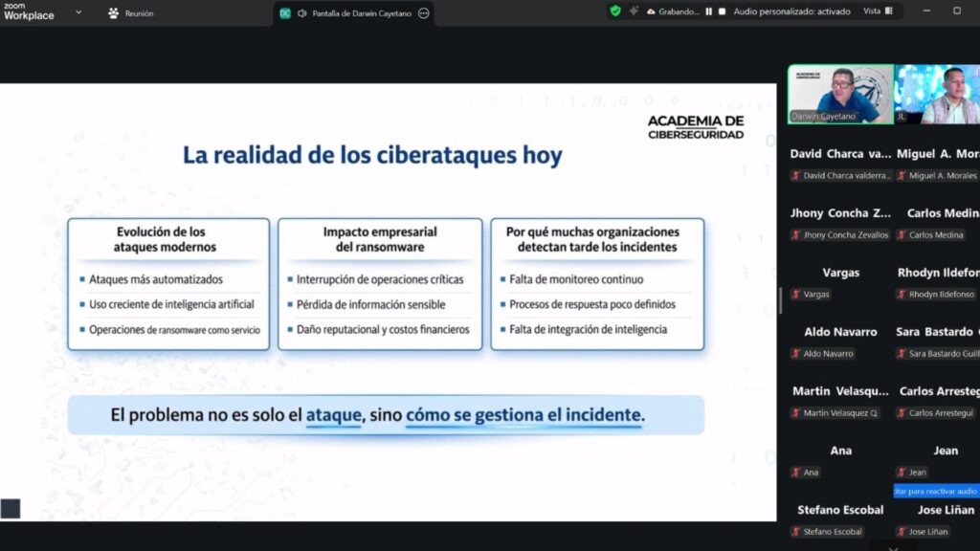Click the muted microphone icon next to Ana
This screenshot has width=980, height=551.
pyautogui.click(x=795, y=473)
